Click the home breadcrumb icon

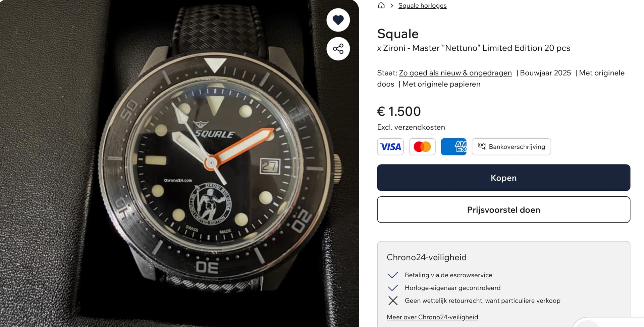pos(381,5)
